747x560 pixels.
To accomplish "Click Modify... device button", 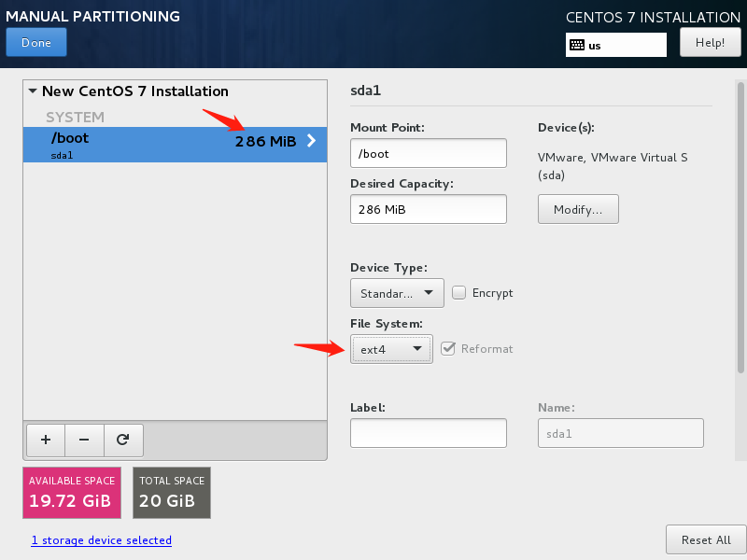I will click(578, 209).
